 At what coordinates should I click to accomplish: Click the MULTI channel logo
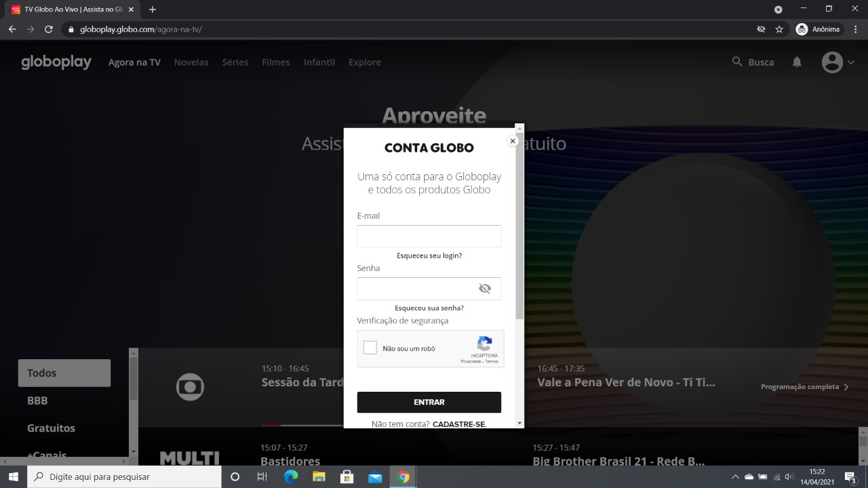190,458
